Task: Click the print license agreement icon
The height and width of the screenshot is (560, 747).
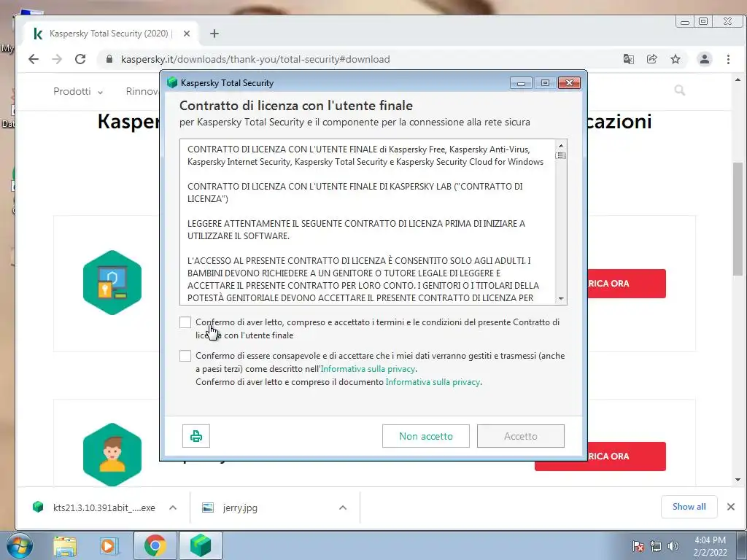Action: click(196, 436)
